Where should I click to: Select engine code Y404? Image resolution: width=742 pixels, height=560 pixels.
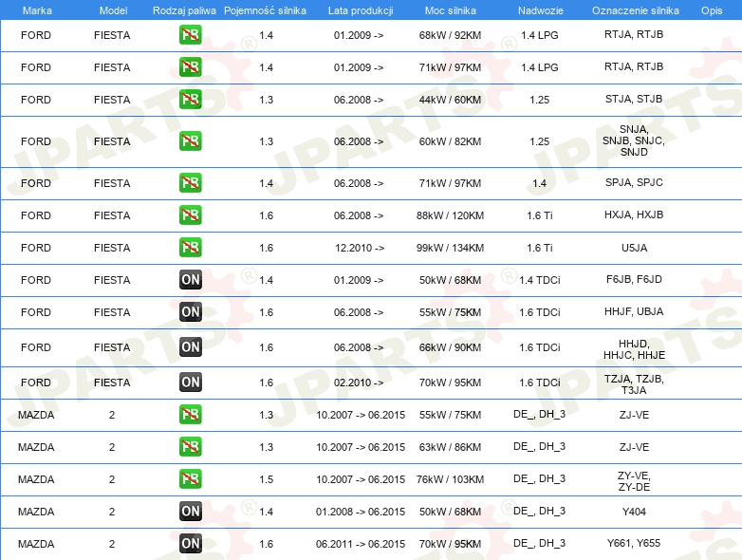tap(634, 512)
